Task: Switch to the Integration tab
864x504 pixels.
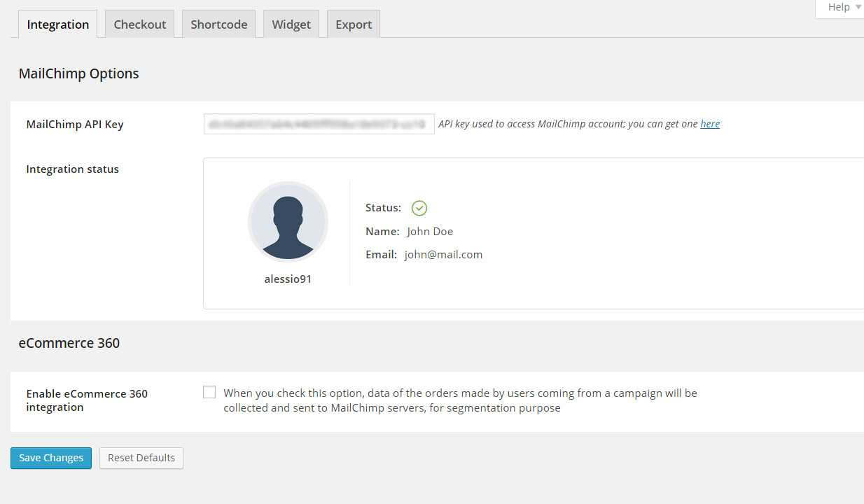Action: click(x=58, y=24)
